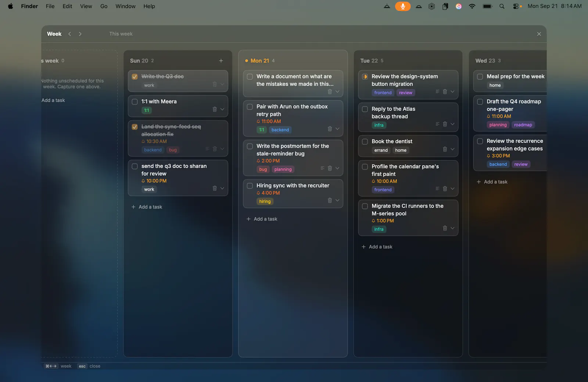
Task: Check 'Review the recurrence expansion edge cases'
Action: tap(480, 141)
